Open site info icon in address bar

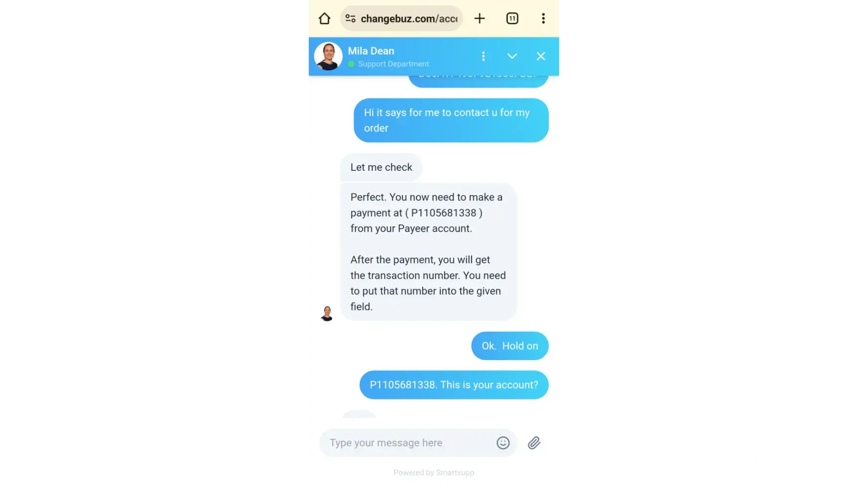point(350,19)
